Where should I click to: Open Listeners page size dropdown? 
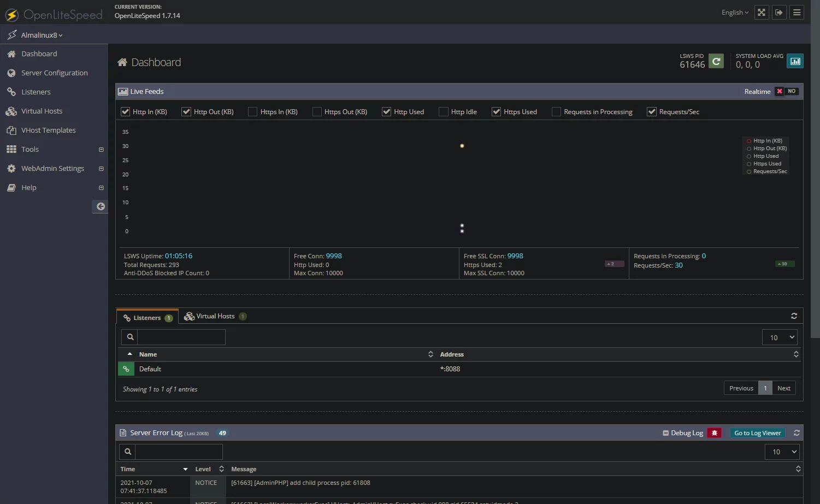tap(780, 337)
